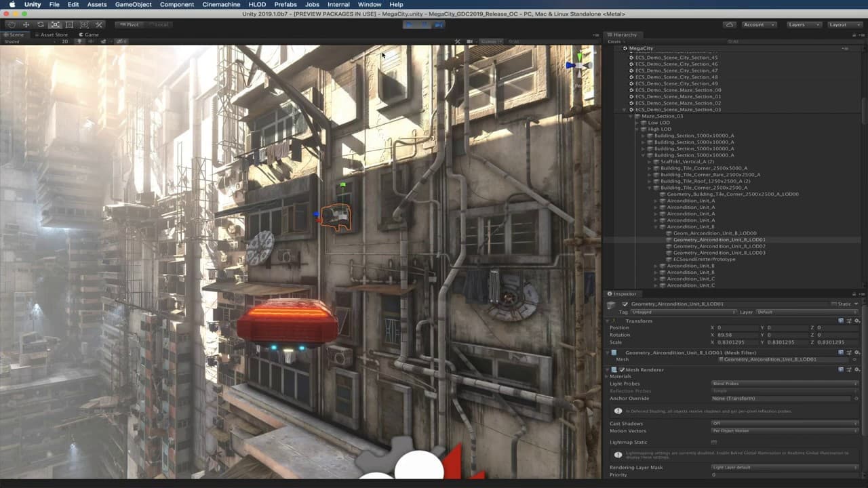Switch to the Asset Store tab
868x488 pixels.
click(52, 35)
